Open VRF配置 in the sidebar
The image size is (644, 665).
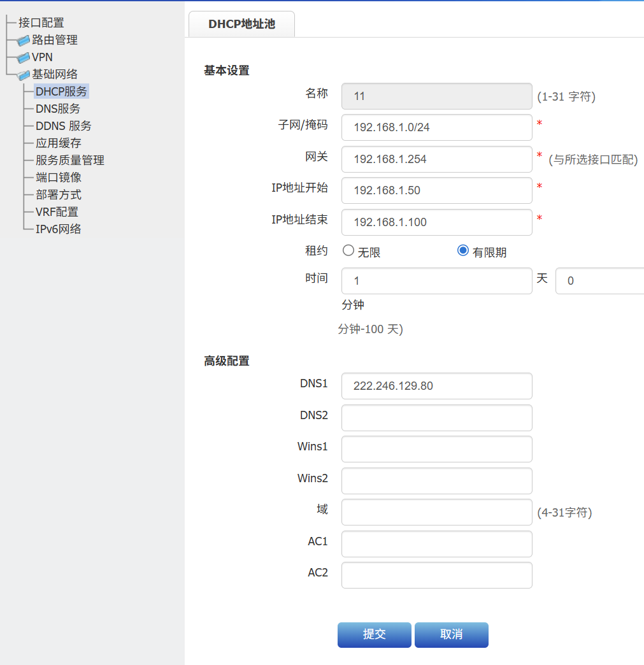tap(57, 211)
